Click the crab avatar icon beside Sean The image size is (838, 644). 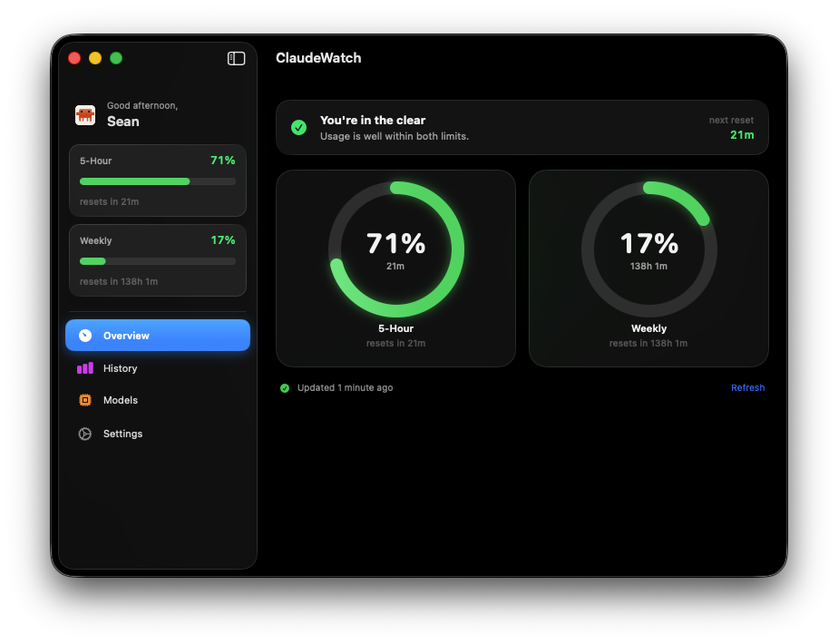(85, 114)
